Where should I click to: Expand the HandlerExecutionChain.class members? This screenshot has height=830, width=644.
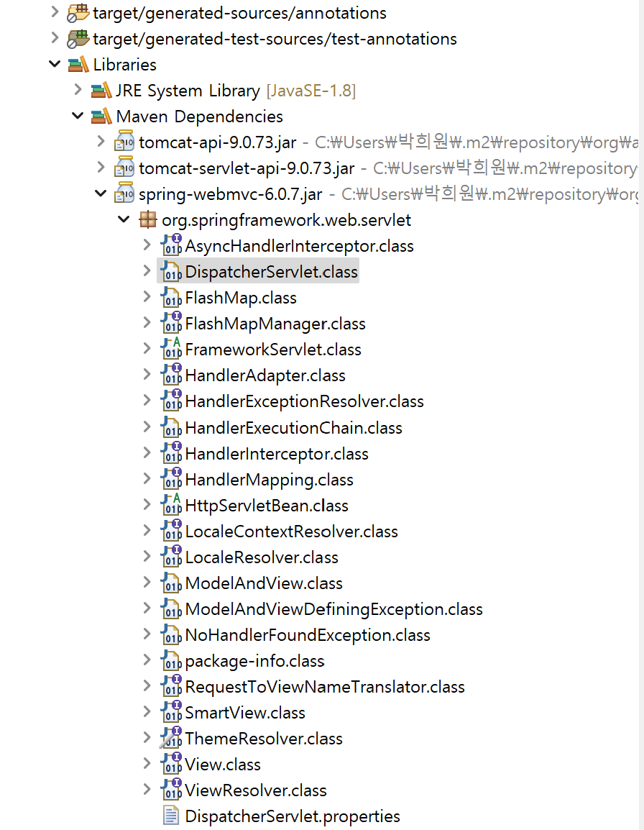point(147,427)
